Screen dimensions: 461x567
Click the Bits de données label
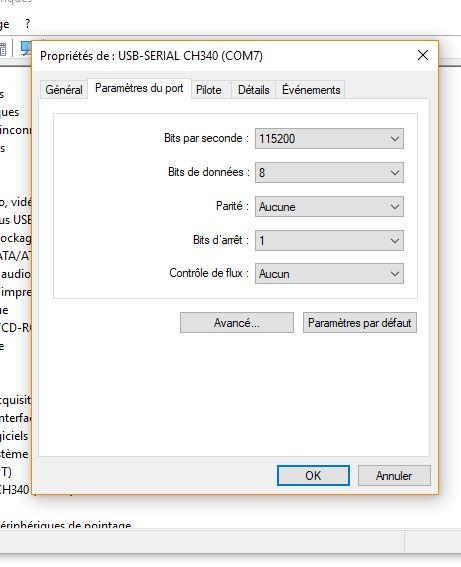coord(209,172)
